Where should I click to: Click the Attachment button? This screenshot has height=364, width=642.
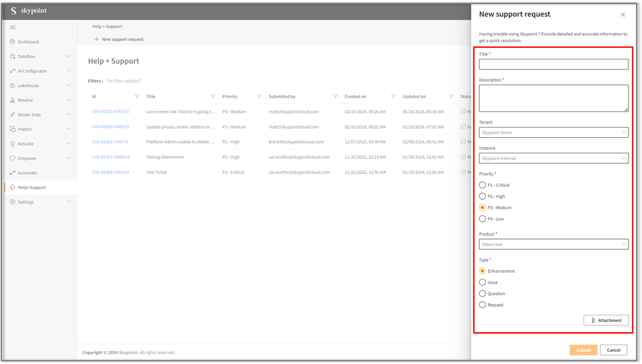(606, 321)
